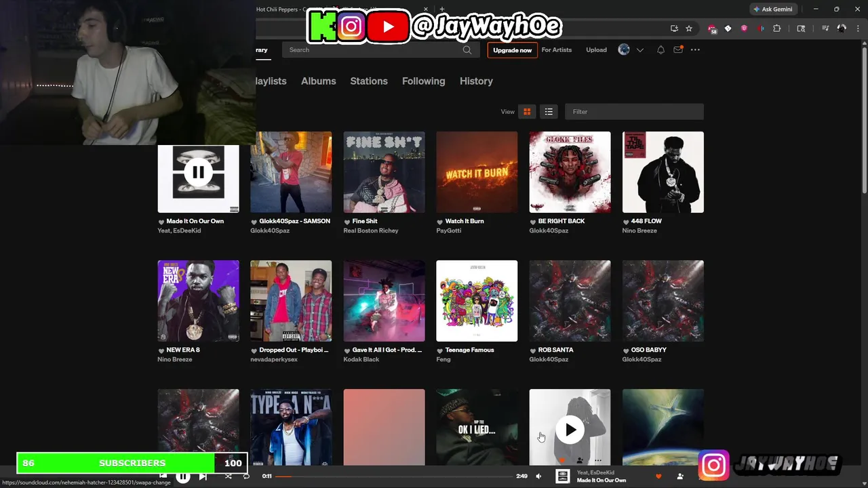Seek within the track progress bar
Screen dimensions: 868x488
click(x=395, y=476)
